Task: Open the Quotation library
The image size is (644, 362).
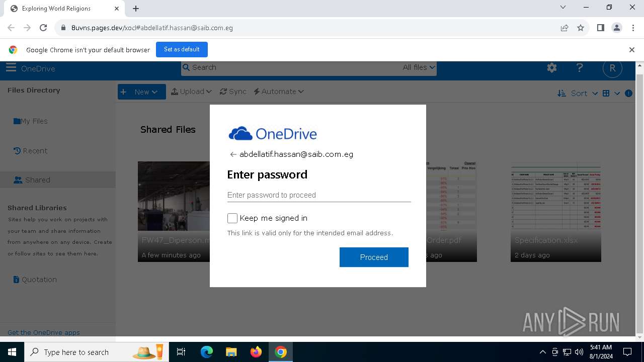Action: [x=35, y=280]
